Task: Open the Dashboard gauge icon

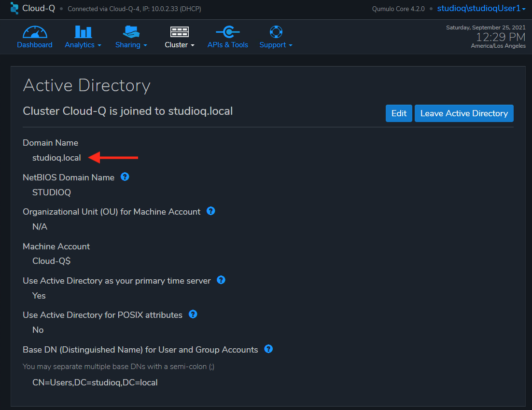Action: (35, 32)
